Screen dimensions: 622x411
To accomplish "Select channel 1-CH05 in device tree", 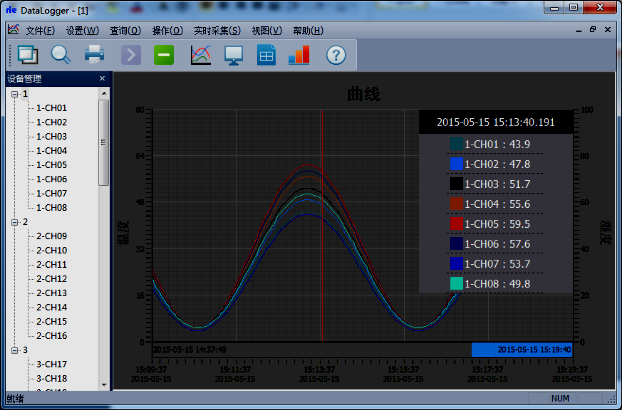I will [x=51, y=165].
